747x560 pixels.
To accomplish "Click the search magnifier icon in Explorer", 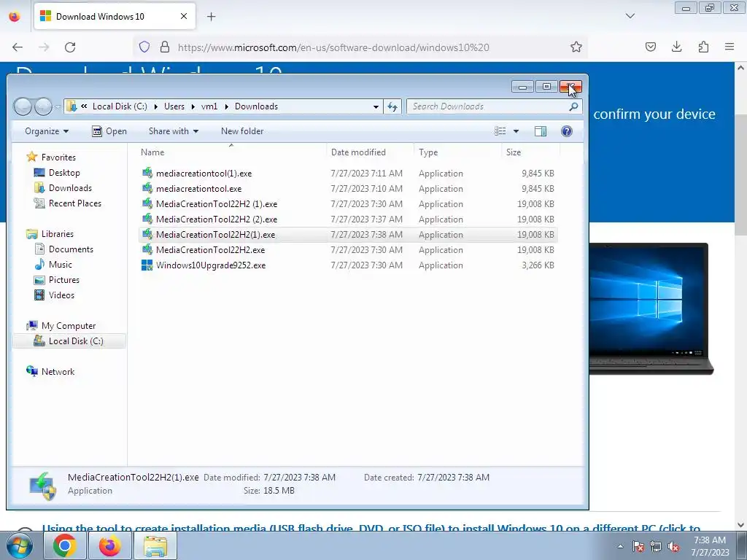I will click(573, 106).
